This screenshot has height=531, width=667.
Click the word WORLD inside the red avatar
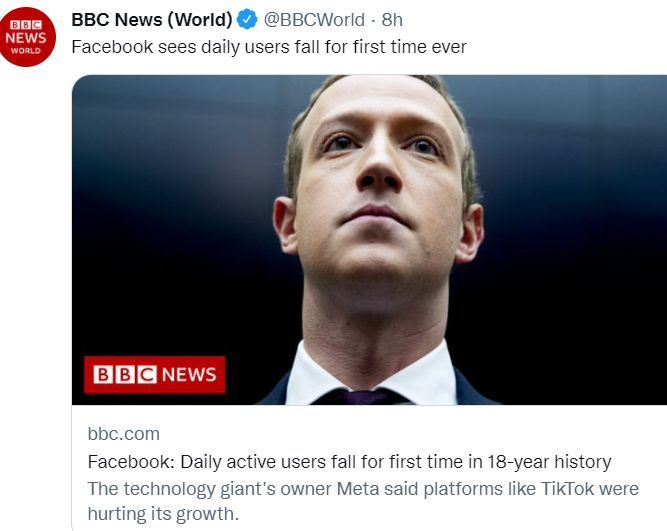[x=28, y=50]
